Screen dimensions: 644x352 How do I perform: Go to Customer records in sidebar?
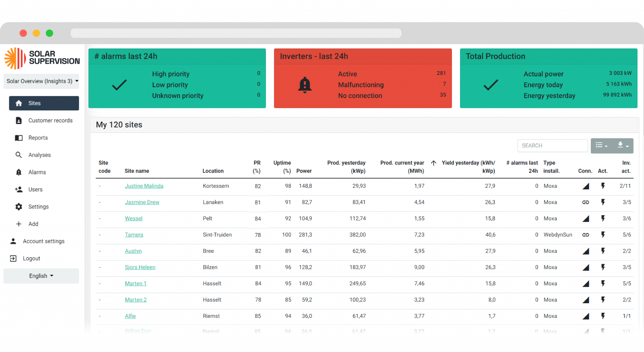click(50, 120)
